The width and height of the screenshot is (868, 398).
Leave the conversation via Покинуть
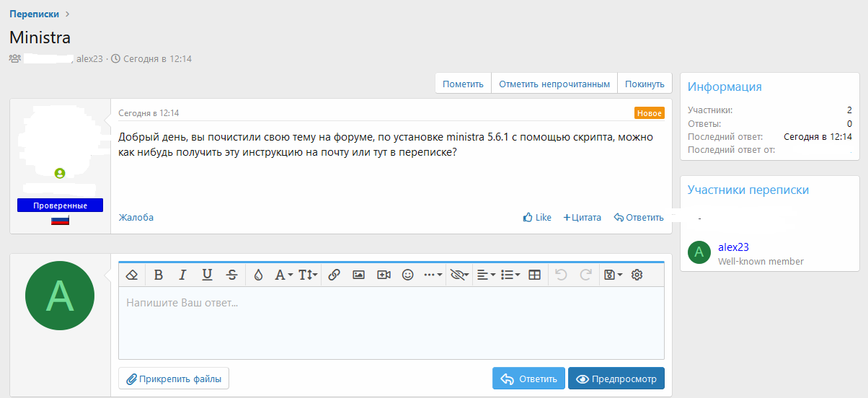point(645,84)
